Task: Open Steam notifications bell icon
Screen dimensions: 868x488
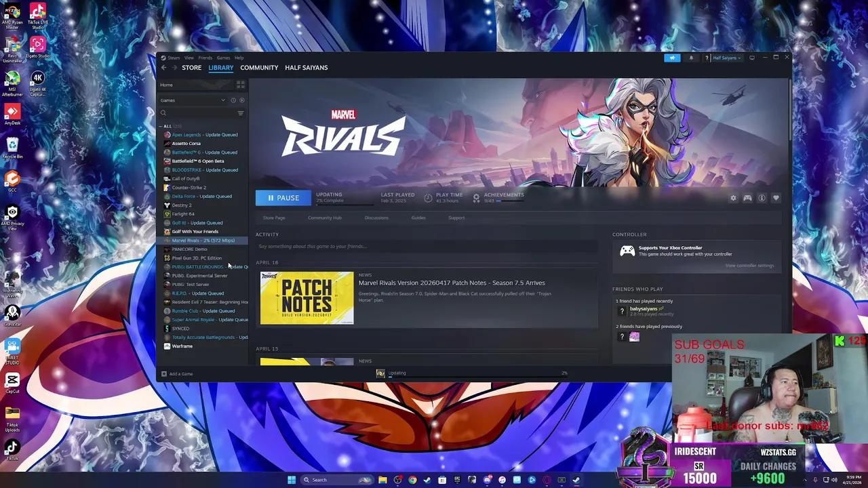Action: (691, 58)
